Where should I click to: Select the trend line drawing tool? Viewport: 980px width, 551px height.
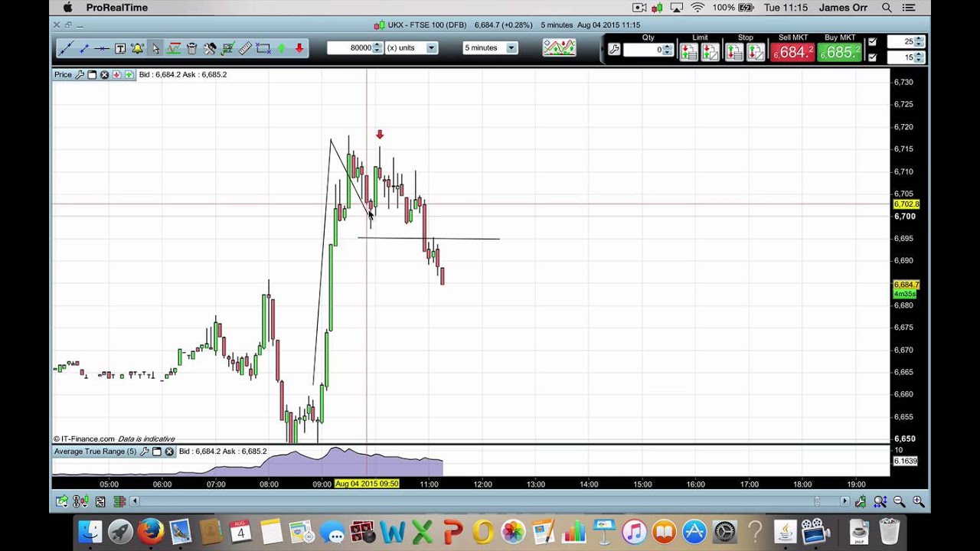coord(66,48)
